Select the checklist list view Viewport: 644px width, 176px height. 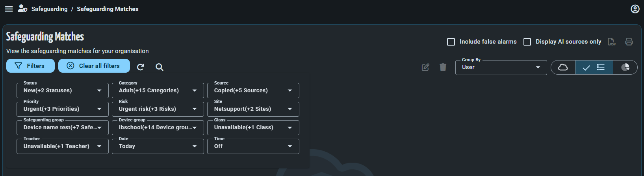coord(594,67)
